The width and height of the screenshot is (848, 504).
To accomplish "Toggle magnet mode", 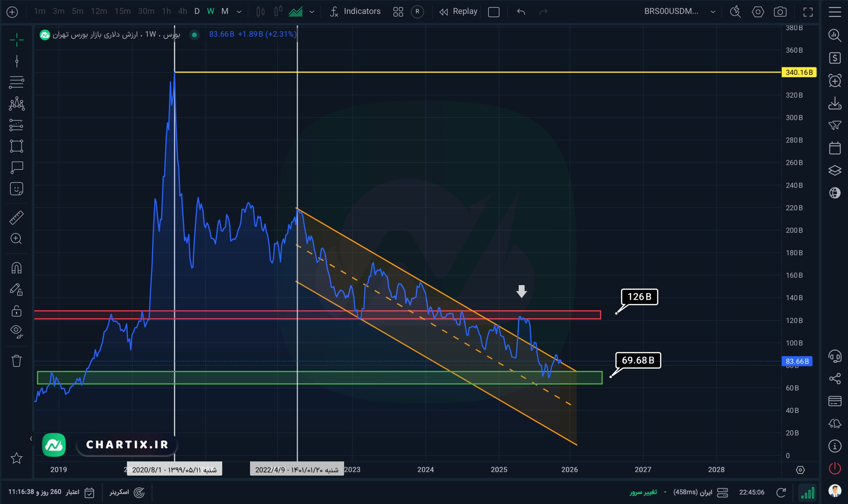I will [x=16, y=268].
